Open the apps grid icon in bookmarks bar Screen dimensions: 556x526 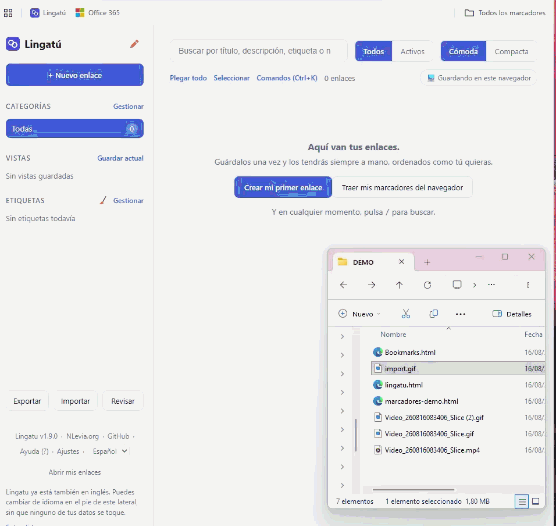[x=8, y=13]
